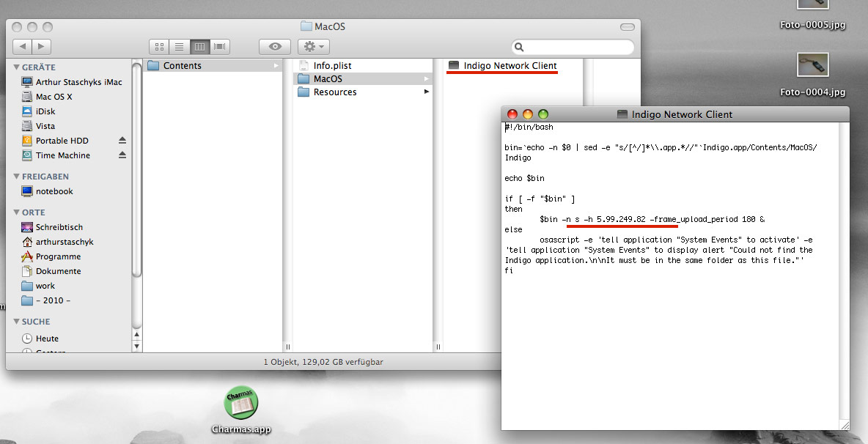The width and height of the screenshot is (868, 444).
Task: Click the sidebar scroll down arrow
Action: click(x=137, y=346)
